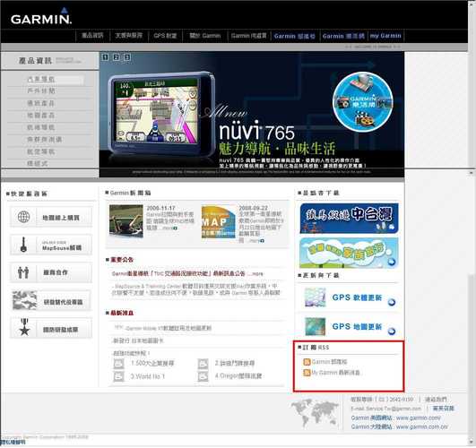Select 地圖產品 in the product sidebar
Viewport: 476px width, 448px height.
(41, 116)
